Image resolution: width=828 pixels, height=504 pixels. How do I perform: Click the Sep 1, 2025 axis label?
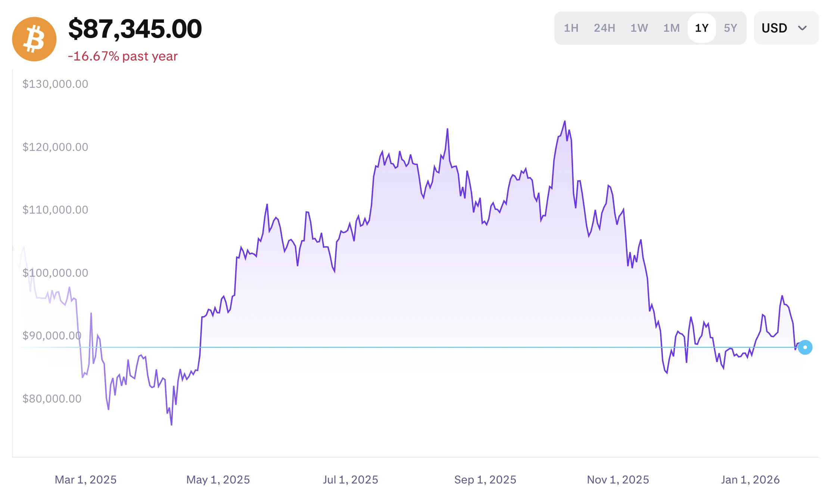click(x=485, y=480)
